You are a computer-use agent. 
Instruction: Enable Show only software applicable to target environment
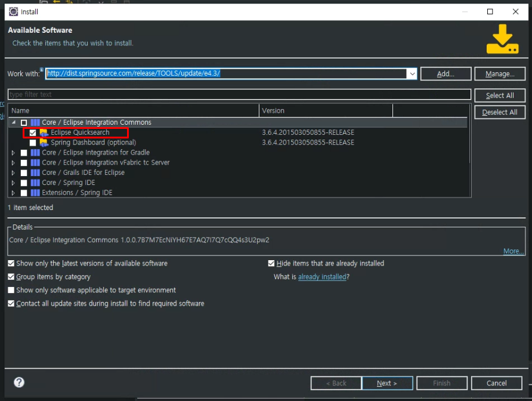[x=11, y=290]
